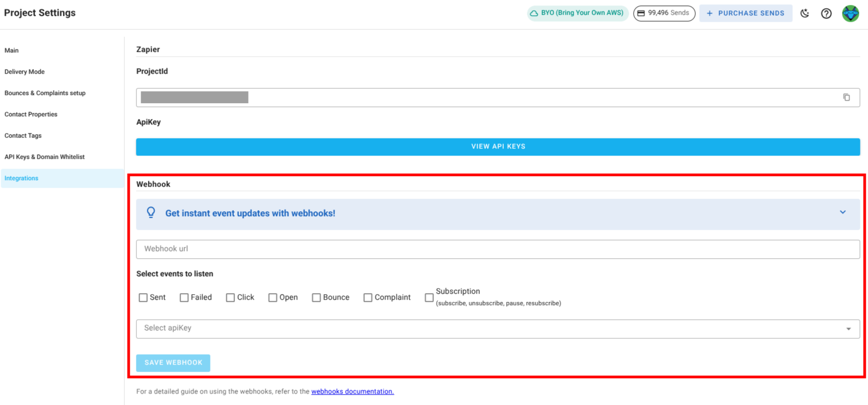Go to Main settings section
This screenshot has height=405, width=868.
click(11, 50)
